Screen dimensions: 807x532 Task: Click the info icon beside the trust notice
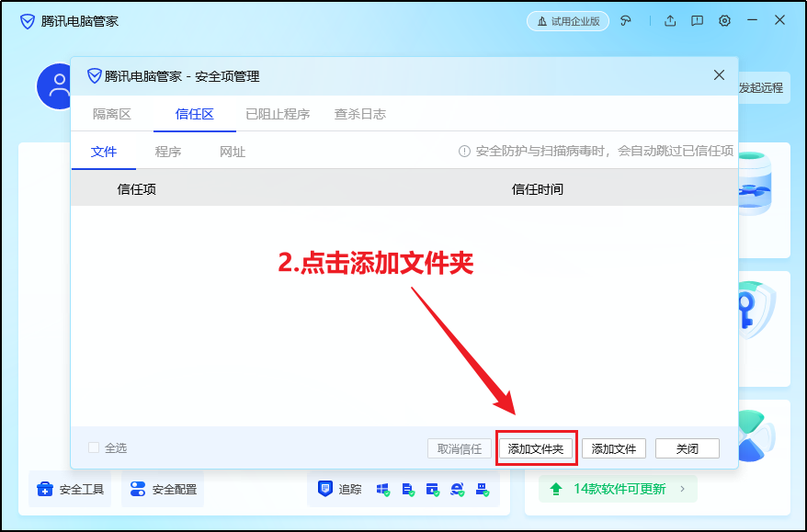pos(464,152)
